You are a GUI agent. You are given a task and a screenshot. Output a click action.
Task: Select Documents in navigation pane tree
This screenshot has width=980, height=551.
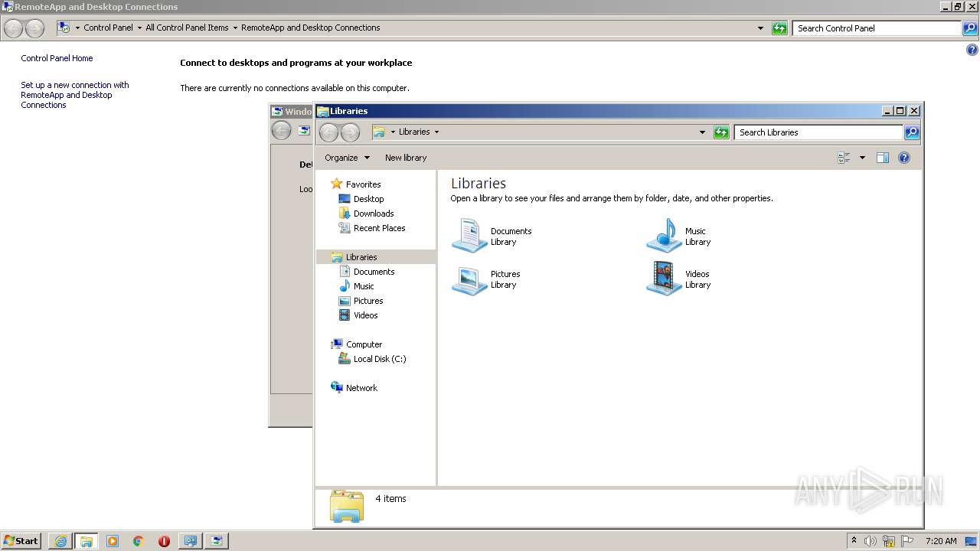pyautogui.click(x=374, y=272)
